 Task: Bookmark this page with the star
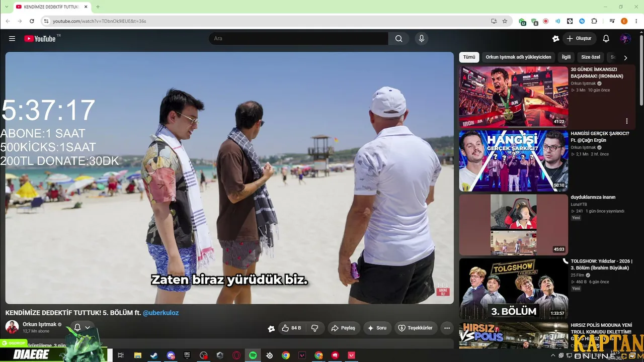tap(505, 21)
